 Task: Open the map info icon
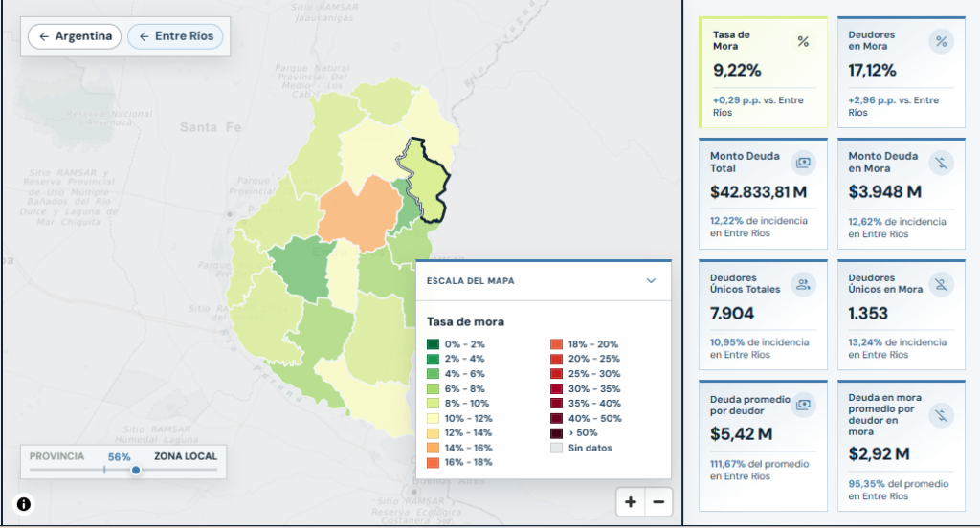24,504
